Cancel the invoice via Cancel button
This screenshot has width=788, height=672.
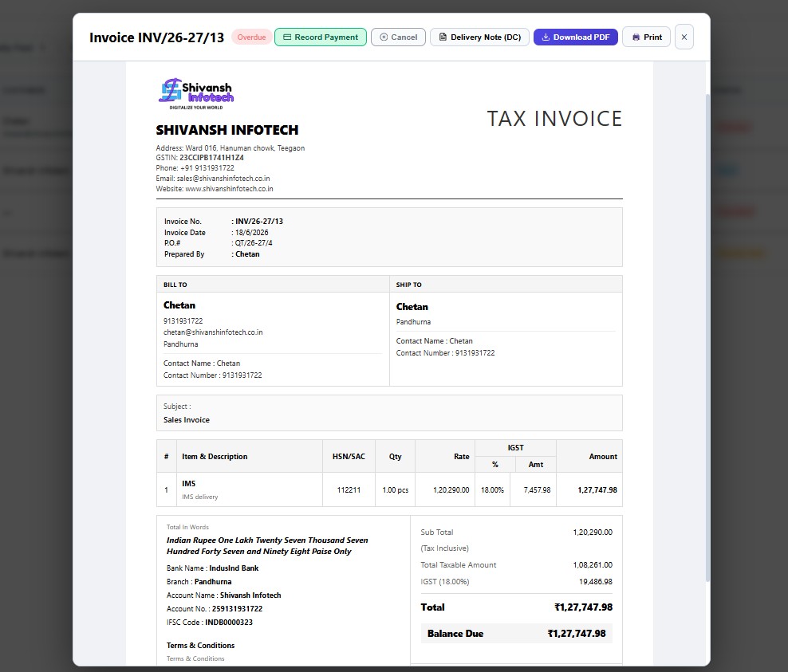click(399, 37)
